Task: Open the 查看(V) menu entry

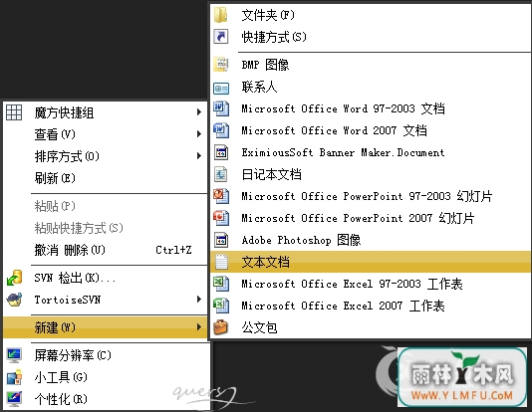Action: click(x=106, y=134)
